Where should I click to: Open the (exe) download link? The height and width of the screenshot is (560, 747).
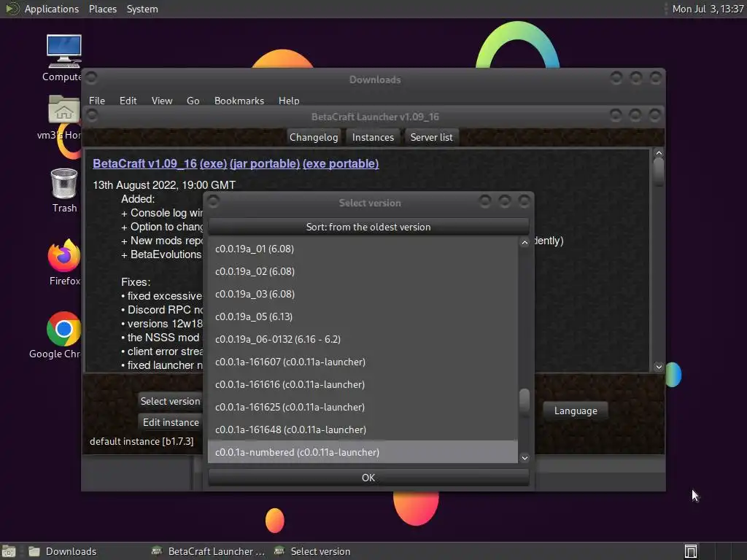[x=213, y=163]
